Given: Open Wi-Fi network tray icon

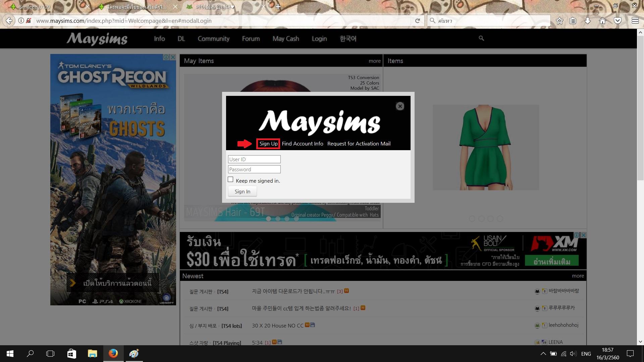Looking at the screenshot, I should click(563, 354).
